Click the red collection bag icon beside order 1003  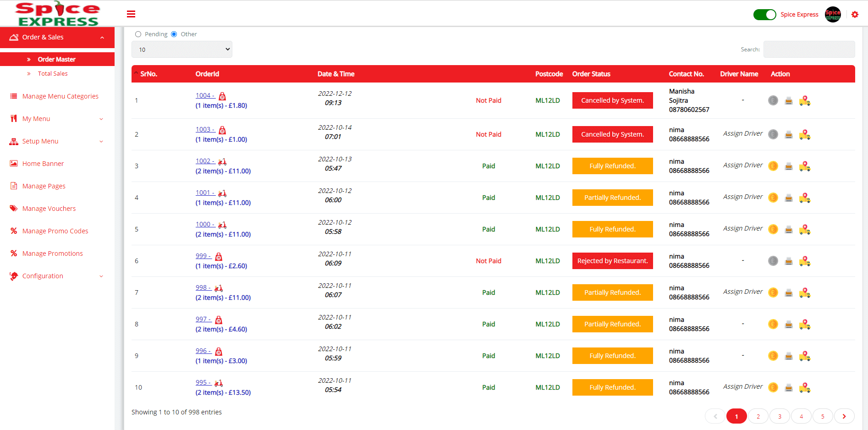click(222, 130)
